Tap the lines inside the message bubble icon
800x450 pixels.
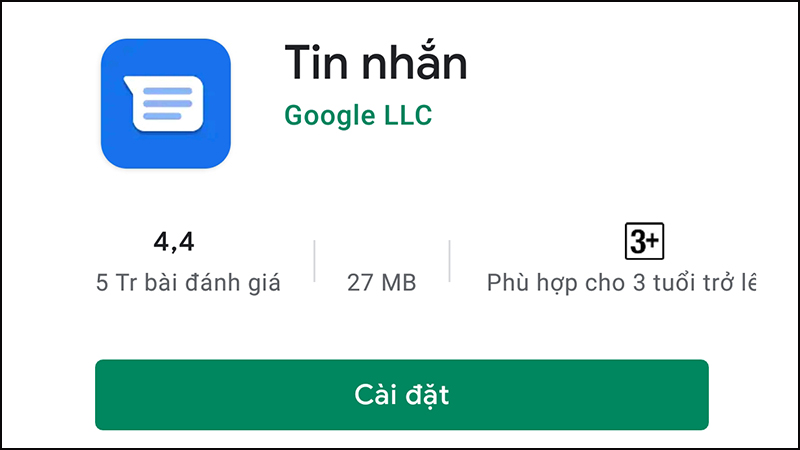click(167, 104)
